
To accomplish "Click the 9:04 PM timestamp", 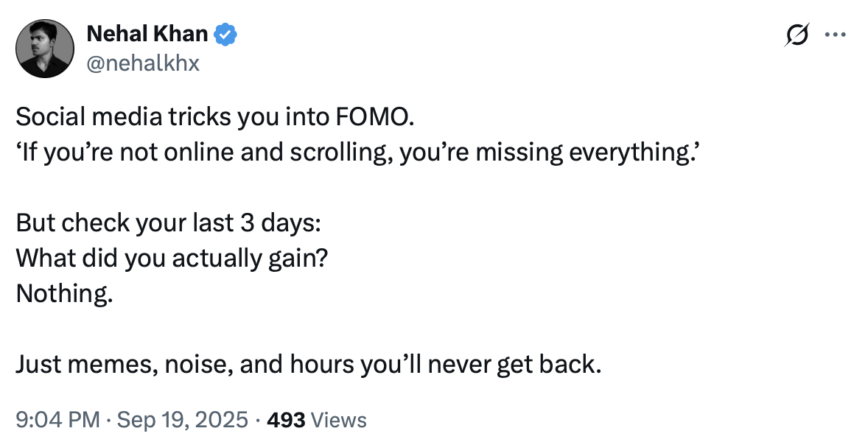I will pos(57,420).
